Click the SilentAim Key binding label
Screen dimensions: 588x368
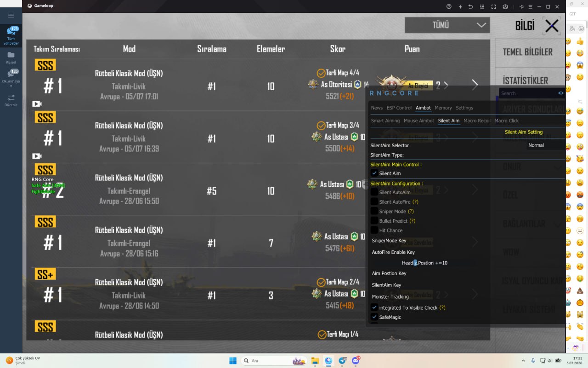click(x=386, y=285)
